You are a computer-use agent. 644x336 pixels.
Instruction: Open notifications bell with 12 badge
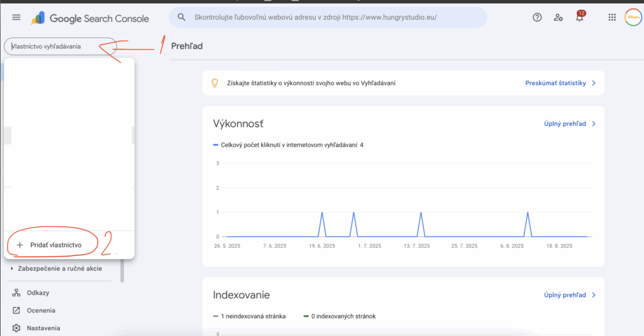click(579, 17)
